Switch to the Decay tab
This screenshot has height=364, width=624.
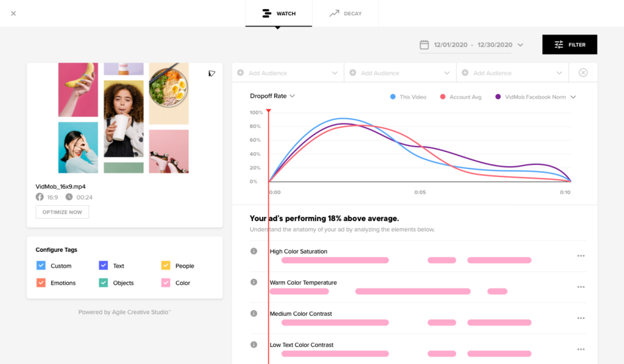coord(345,13)
